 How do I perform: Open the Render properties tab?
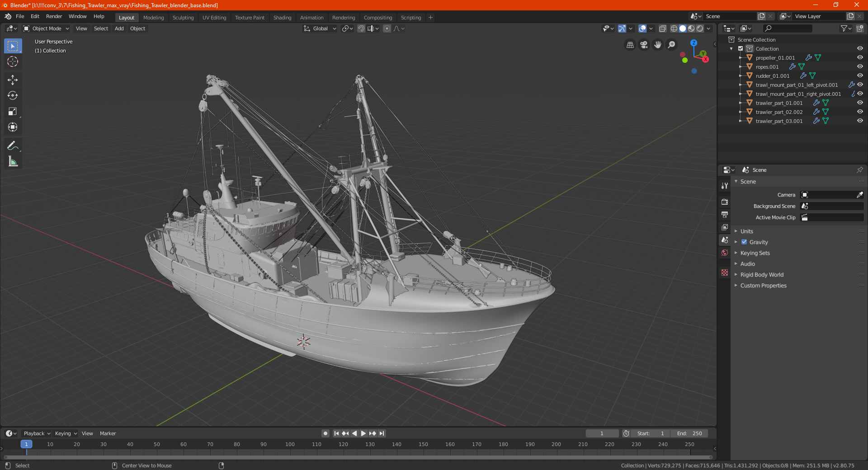click(725, 202)
